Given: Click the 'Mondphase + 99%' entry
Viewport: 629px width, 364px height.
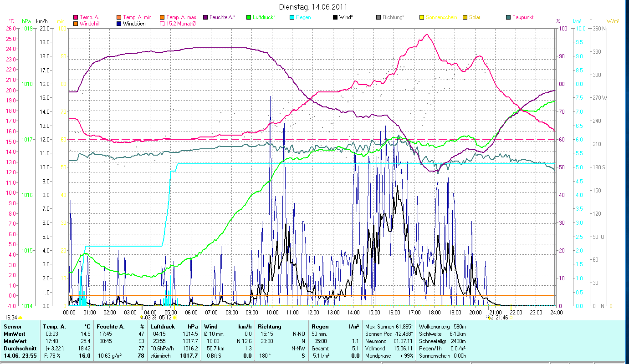Looking at the screenshot, I should click(x=389, y=356).
